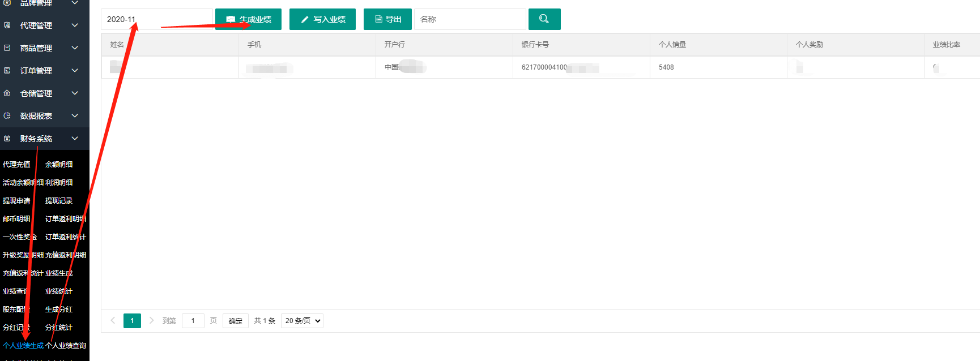Focus the 名称 search input field
The width and height of the screenshot is (980, 361).
(x=470, y=19)
